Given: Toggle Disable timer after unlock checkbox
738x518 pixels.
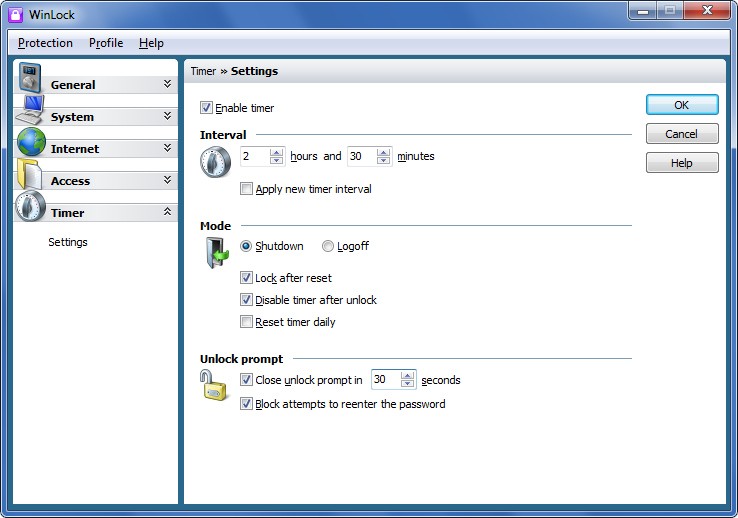Looking at the screenshot, I should 246,300.
